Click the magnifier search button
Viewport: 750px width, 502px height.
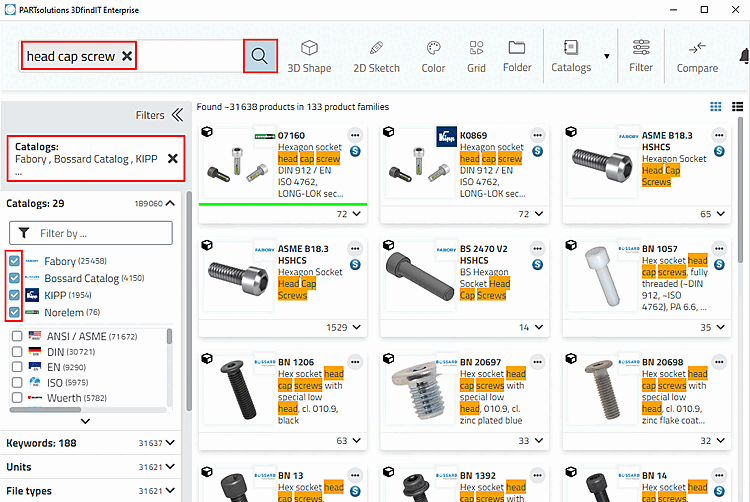[x=260, y=56]
